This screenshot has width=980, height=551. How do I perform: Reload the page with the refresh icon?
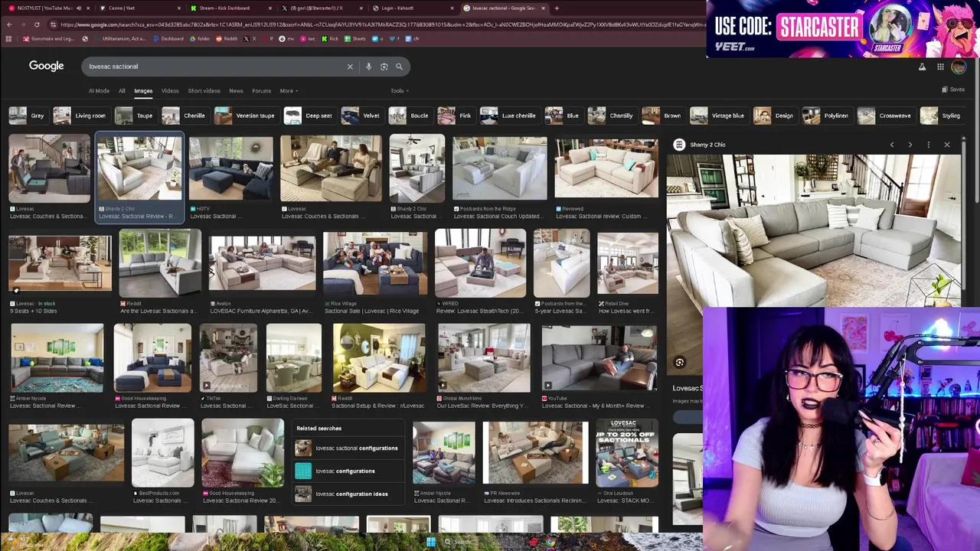click(37, 24)
